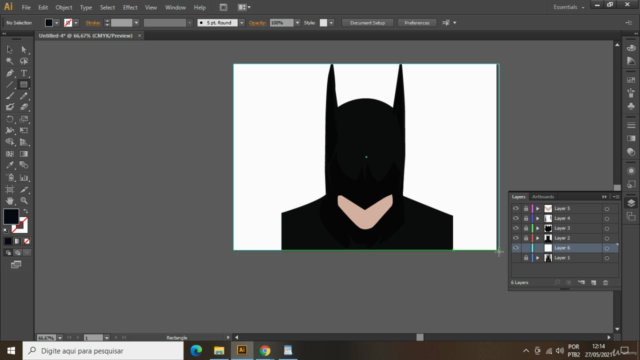This screenshot has width=640, height=360.
Task: Select the Type tool
Action: tap(24, 73)
